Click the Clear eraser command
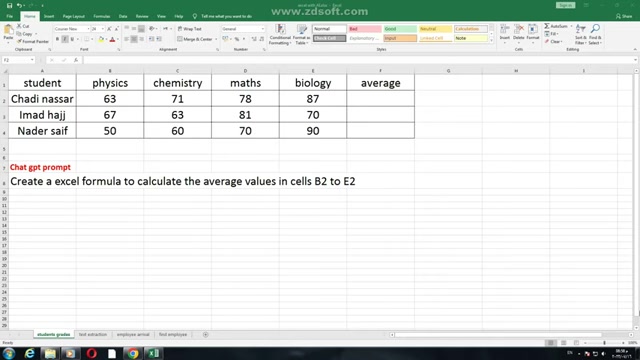This screenshot has width=640, height=360. pos(553,42)
